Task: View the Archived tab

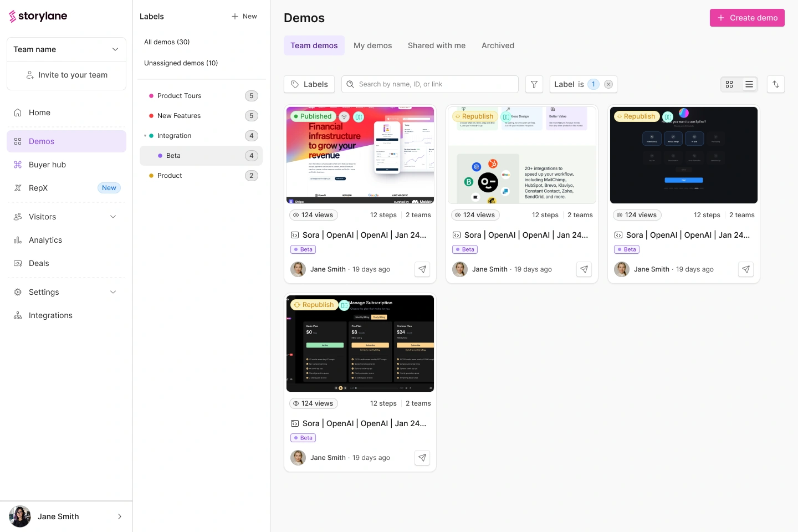Action: pos(498,45)
